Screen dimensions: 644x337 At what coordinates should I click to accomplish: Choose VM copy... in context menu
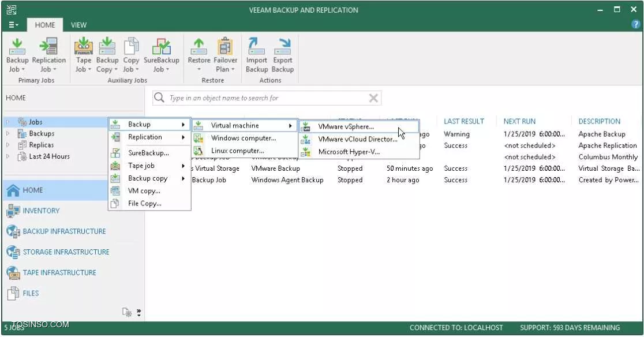(149, 191)
